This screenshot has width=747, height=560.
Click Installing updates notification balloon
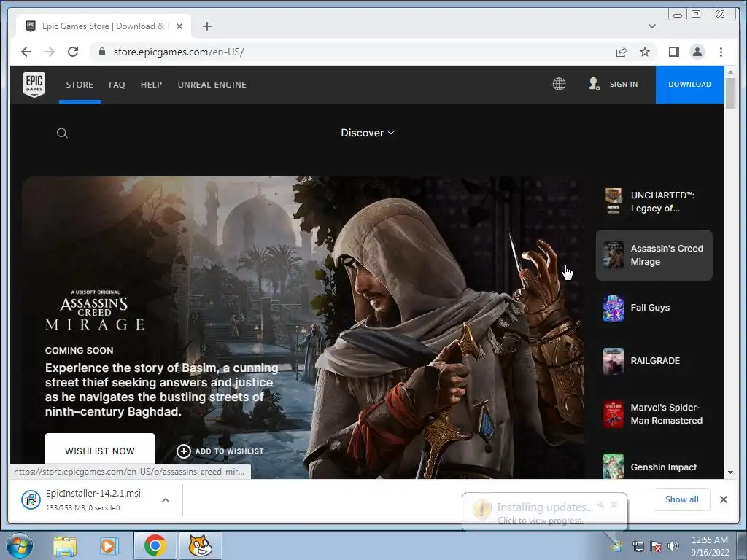pyautogui.click(x=544, y=512)
